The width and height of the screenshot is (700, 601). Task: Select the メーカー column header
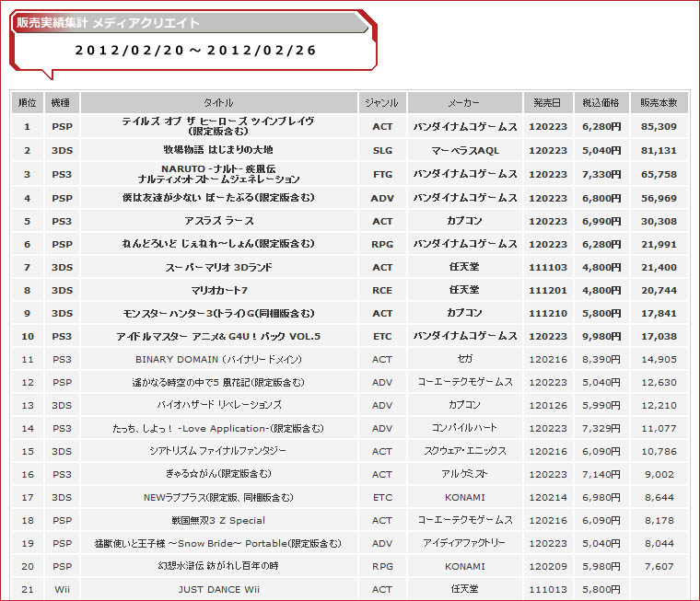465,102
